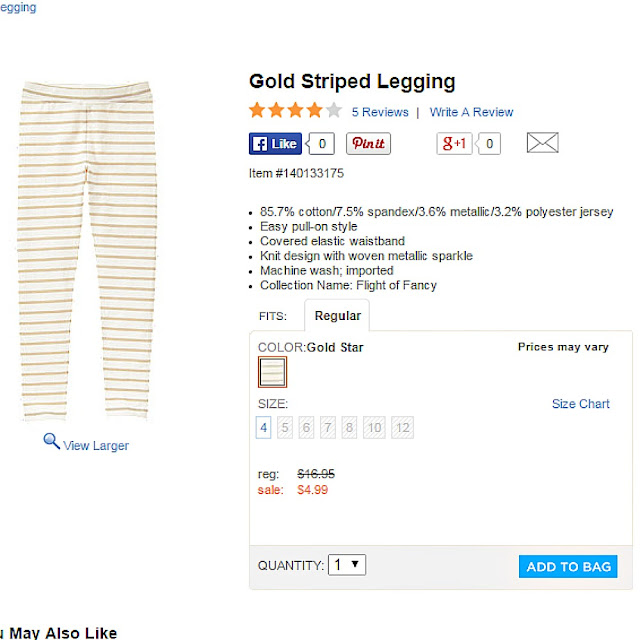This screenshot has height=640, width=640.
Task: Click the magnifying glass zoom icon
Action: coord(51,440)
